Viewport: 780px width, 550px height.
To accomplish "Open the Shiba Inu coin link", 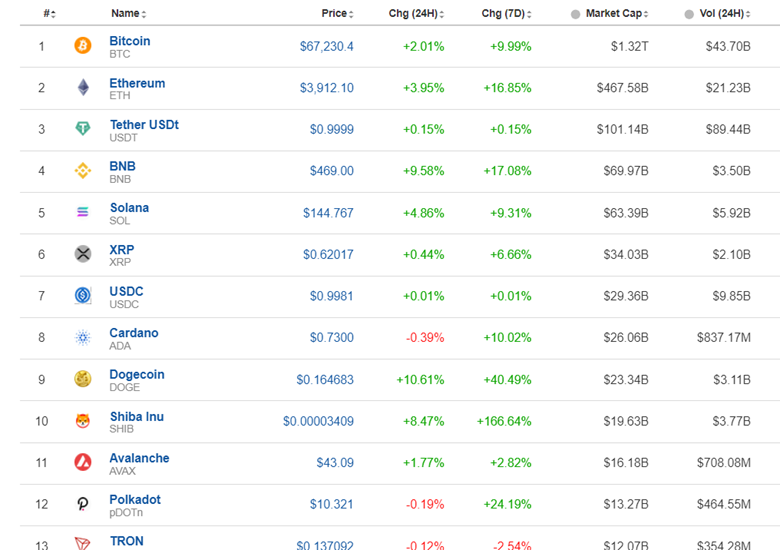I will (137, 416).
